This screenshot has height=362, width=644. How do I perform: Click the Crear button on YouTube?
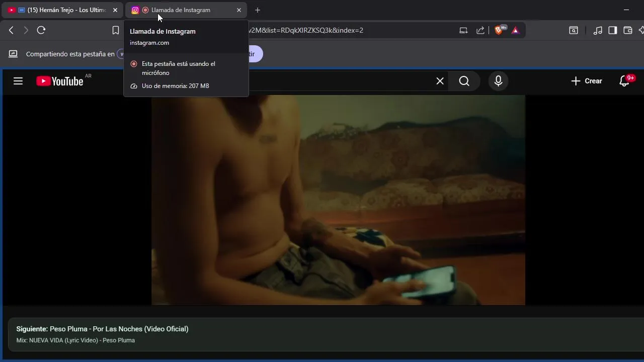click(587, 81)
